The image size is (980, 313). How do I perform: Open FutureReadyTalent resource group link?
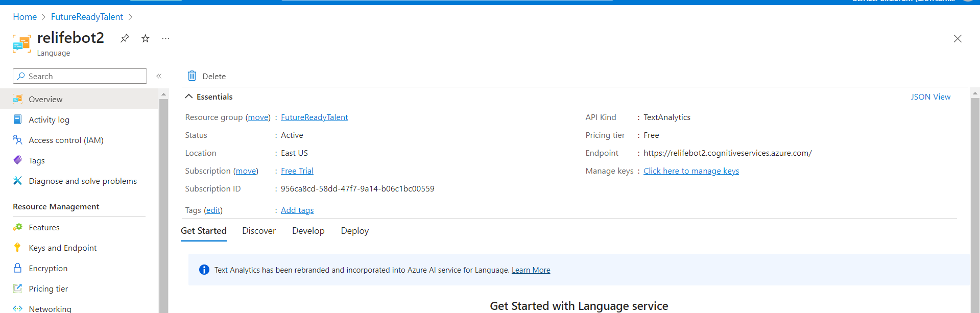(314, 117)
